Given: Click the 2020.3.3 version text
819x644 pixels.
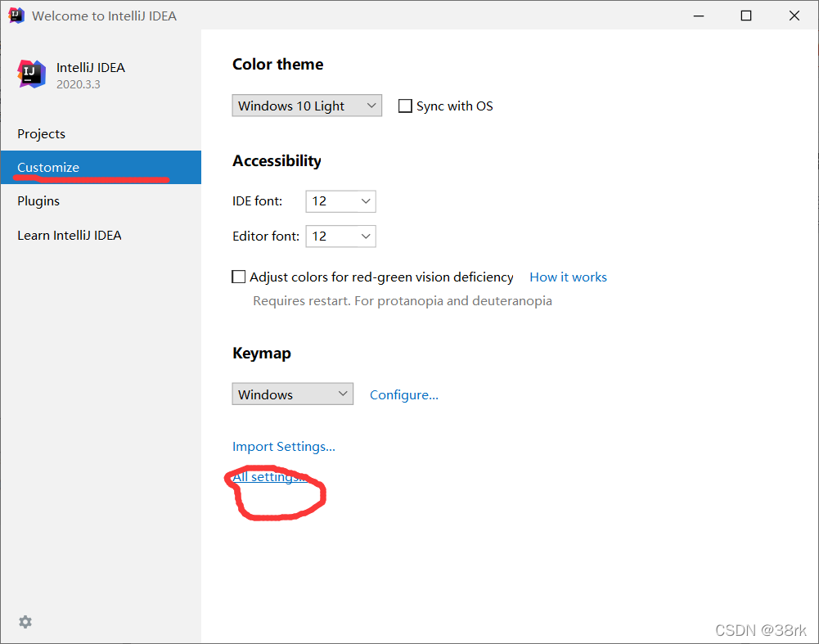Looking at the screenshot, I should click(x=79, y=84).
